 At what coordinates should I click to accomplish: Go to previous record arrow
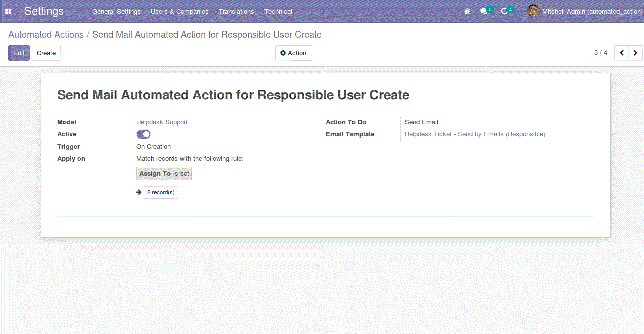[x=621, y=53]
